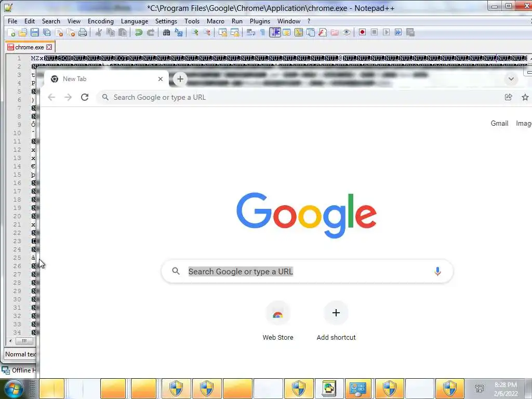Open the Language menu
This screenshot has height=399, width=532.
[x=135, y=21]
